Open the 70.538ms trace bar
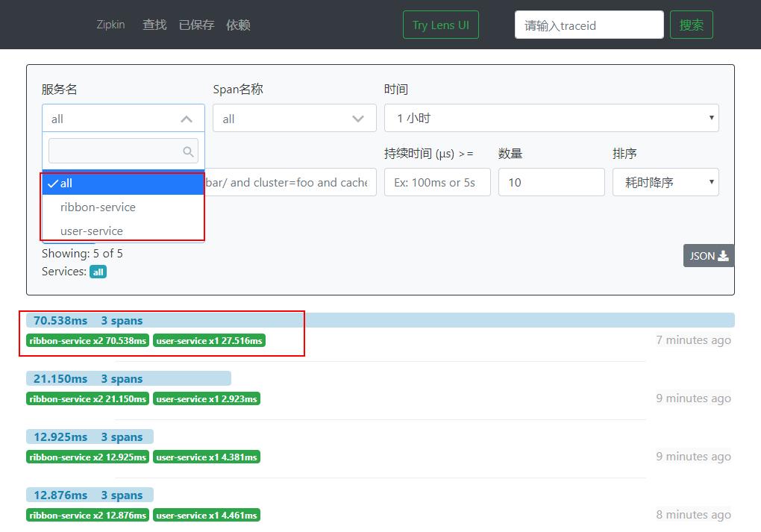Viewport: 761px width, 532px height. click(x=380, y=320)
